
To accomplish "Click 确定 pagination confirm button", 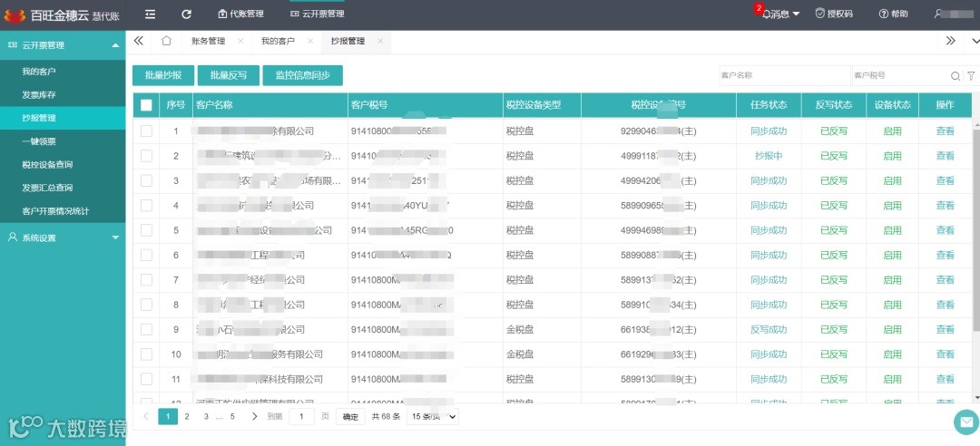I will click(x=350, y=417).
